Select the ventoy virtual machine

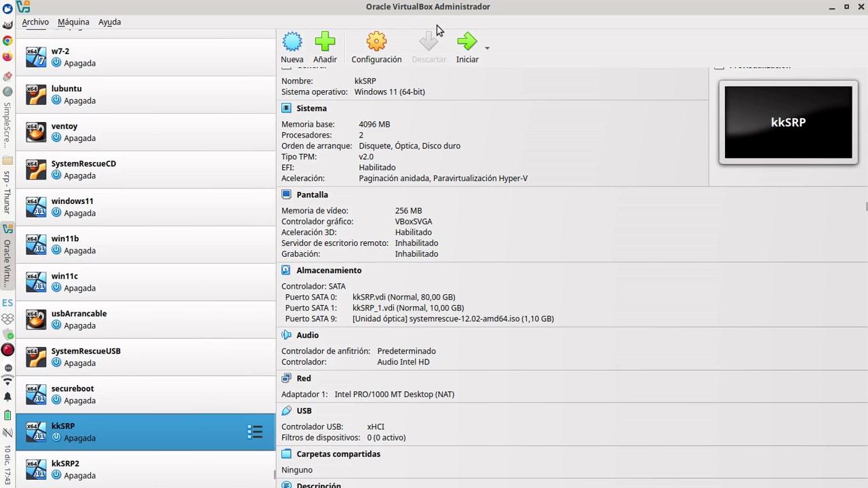[x=146, y=131]
